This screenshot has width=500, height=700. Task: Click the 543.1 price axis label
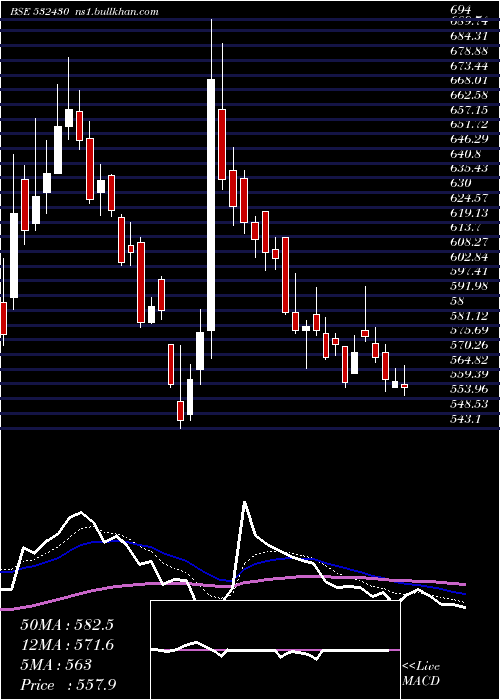(467, 419)
